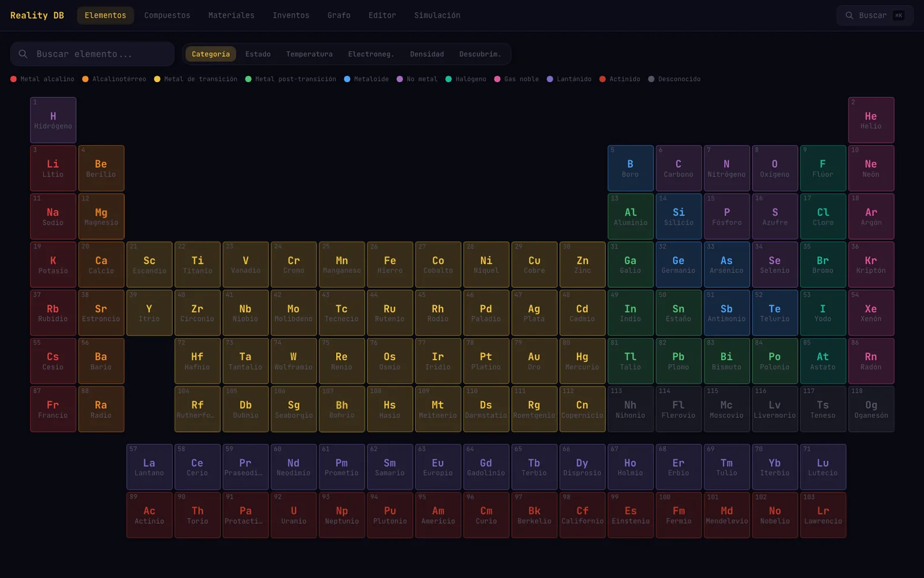
Task: Click the Halógeno legend entry
Action: point(465,79)
